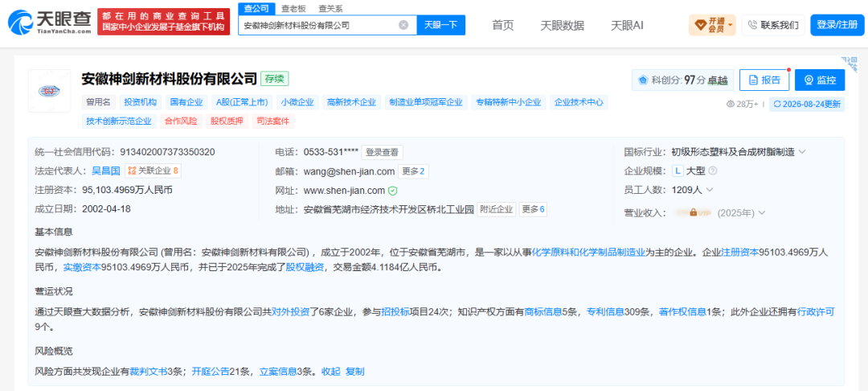Open the 化学原料和化学制品制造业 link
The image size is (868, 391).
588,252
